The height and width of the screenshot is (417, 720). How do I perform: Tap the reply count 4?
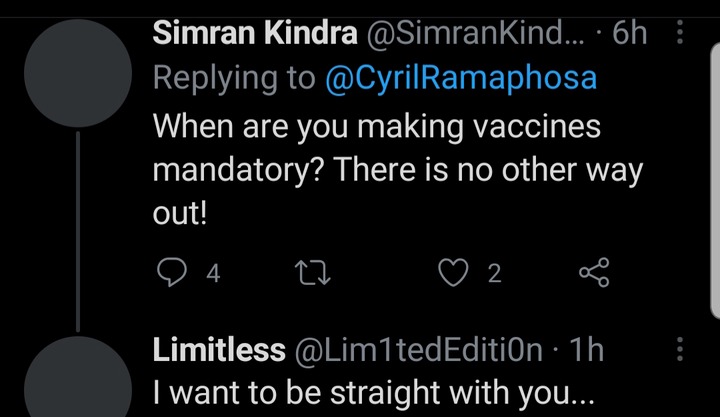(213, 273)
